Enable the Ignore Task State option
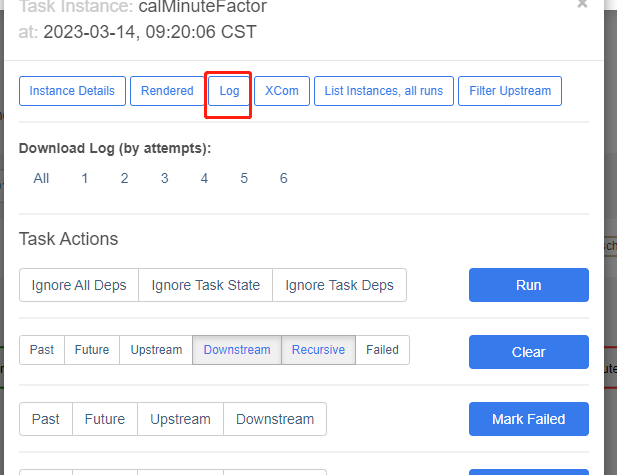 pos(205,285)
